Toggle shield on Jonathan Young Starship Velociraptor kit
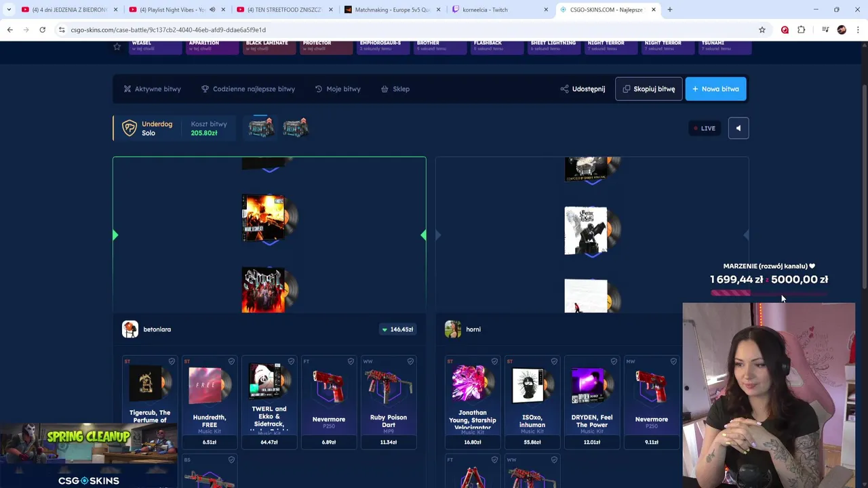The image size is (868, 488). [494, 361]
